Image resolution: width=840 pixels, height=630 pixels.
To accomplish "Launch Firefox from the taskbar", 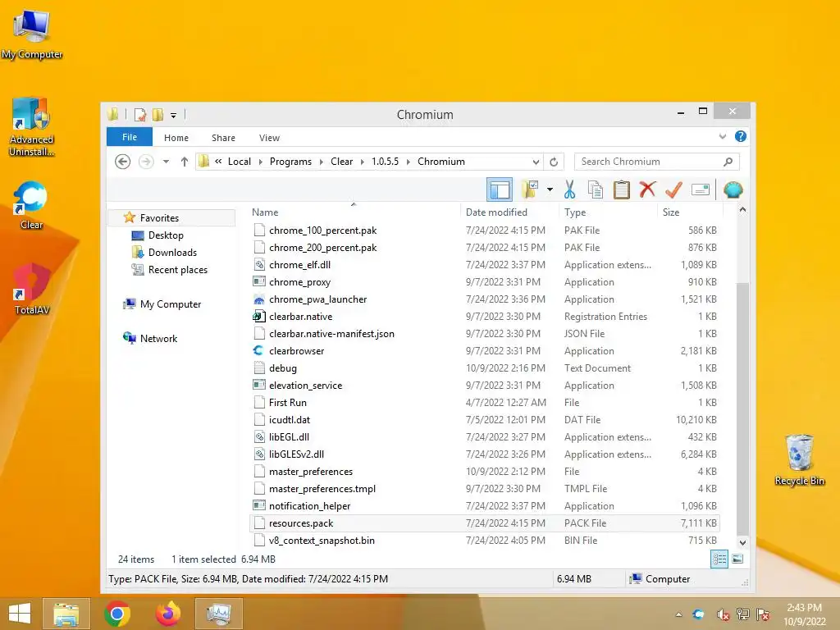I will click(167, 614).
